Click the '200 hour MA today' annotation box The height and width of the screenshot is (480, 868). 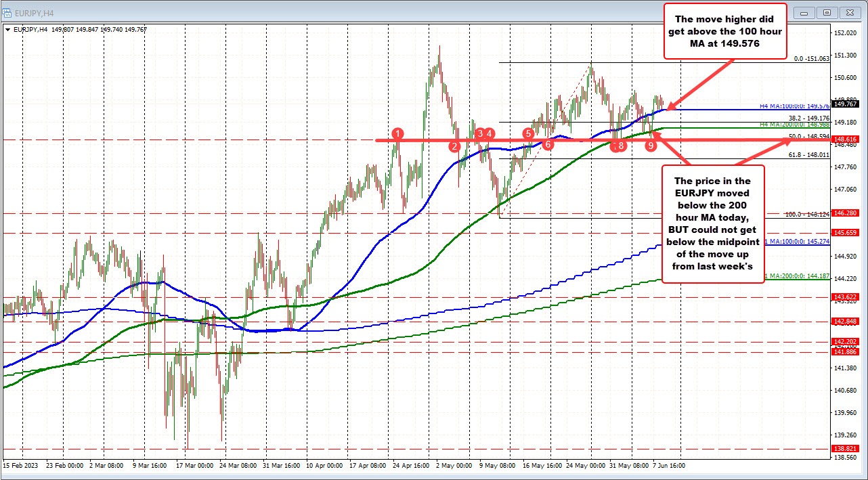click(x=713, y=223)
